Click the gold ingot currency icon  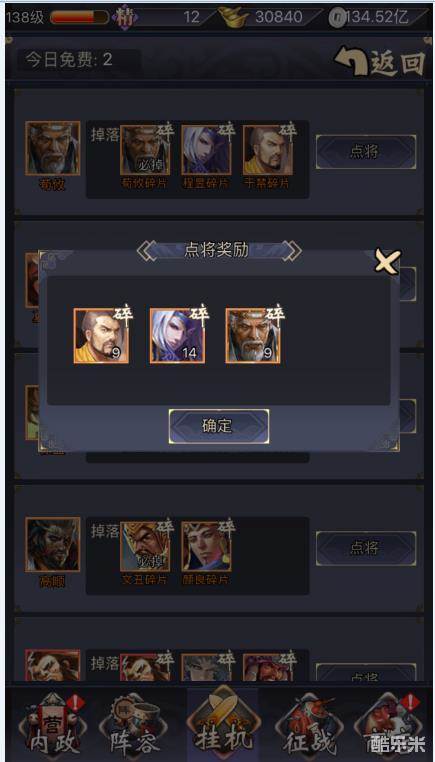click(x=233, y=17)
